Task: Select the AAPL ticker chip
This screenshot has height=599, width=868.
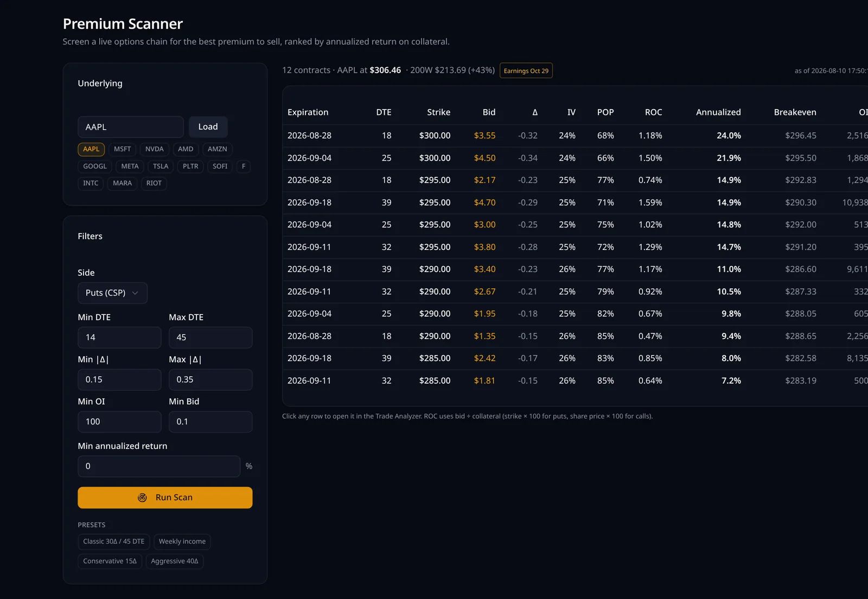Action: pyautogui.click(x=91, y=149)
